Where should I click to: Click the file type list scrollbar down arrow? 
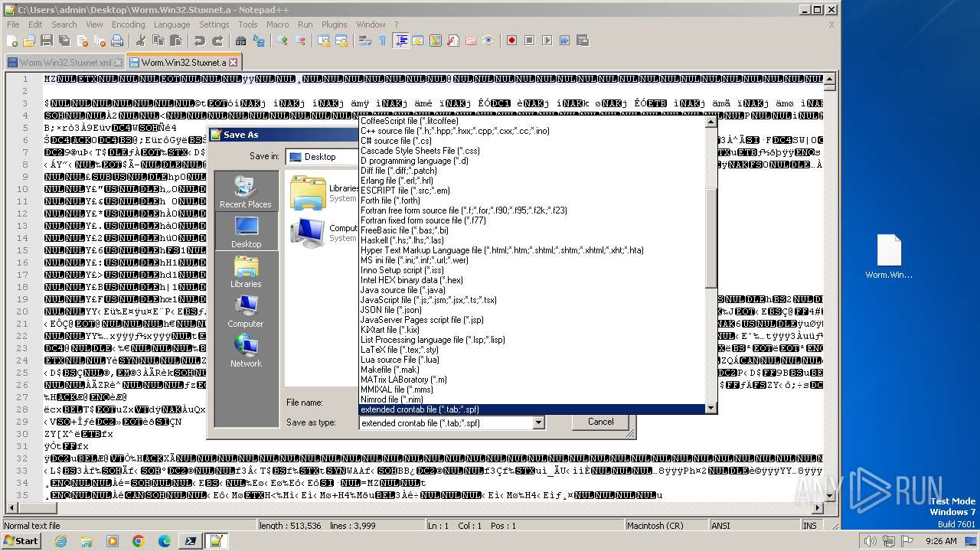[x=710, y=409]
